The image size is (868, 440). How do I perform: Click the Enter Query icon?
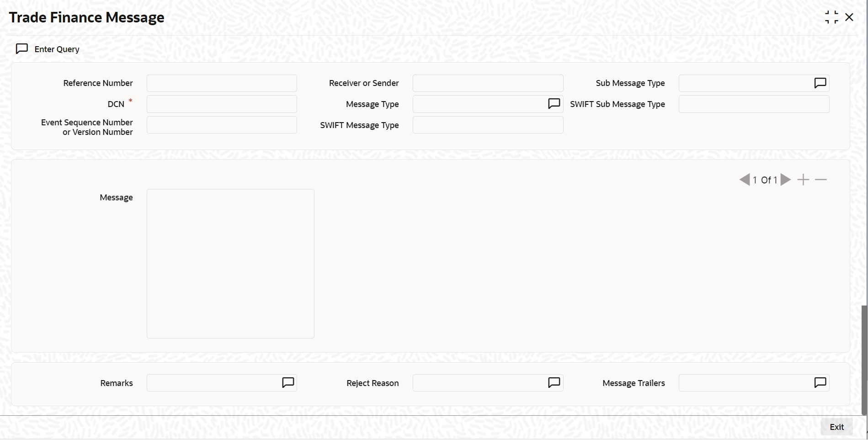coord(21,48)
